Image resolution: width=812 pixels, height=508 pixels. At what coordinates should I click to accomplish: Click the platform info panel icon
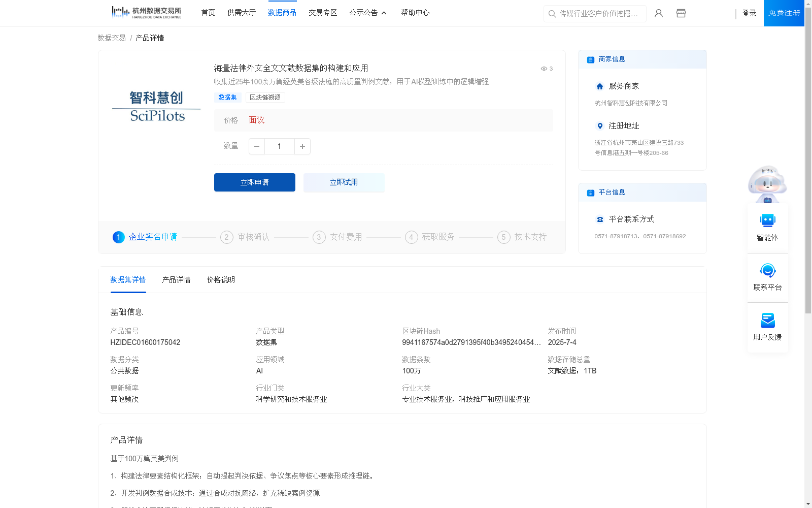pos(590,193)
